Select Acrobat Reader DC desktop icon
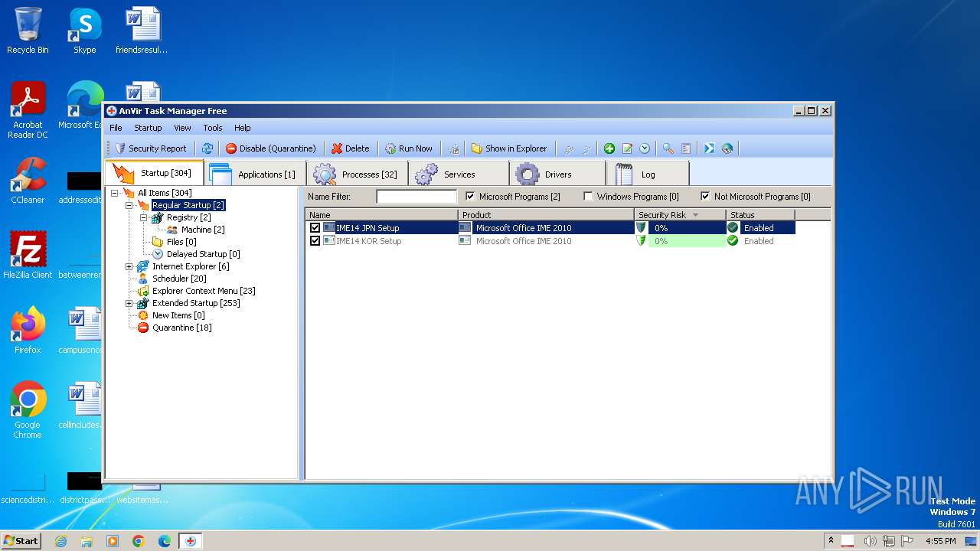This screenshot has height=551, width=980. click(x=28, y=111)
